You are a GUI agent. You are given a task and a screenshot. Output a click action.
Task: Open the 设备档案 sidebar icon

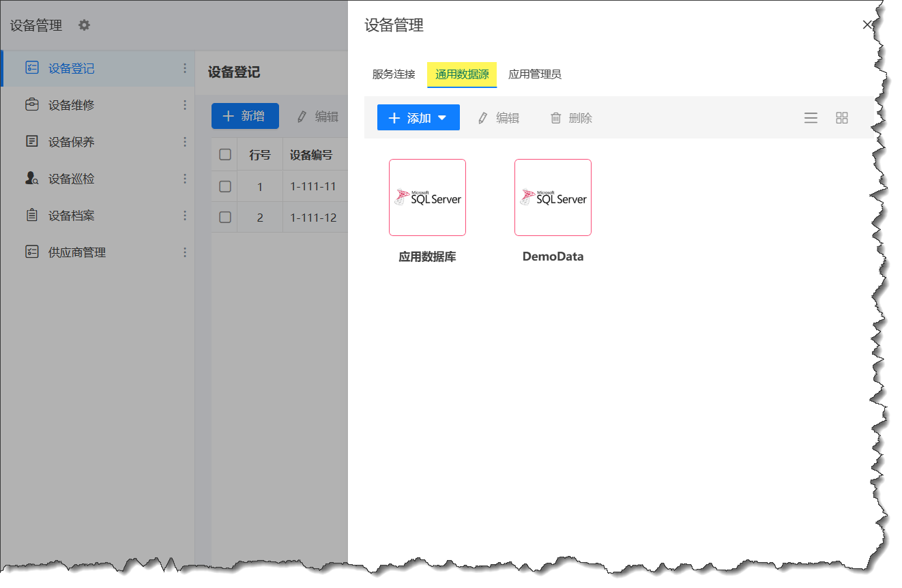pos(31,215)
